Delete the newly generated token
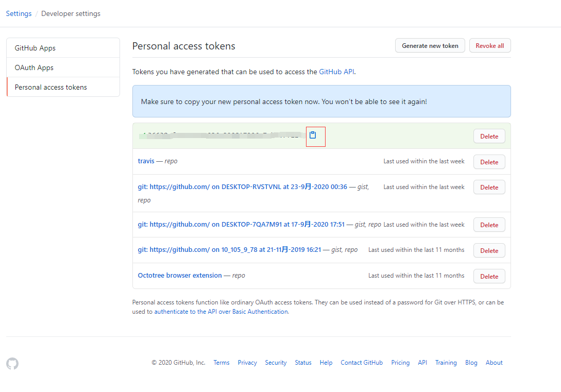This screenshot has height=392, width=561. pos(489,137)
